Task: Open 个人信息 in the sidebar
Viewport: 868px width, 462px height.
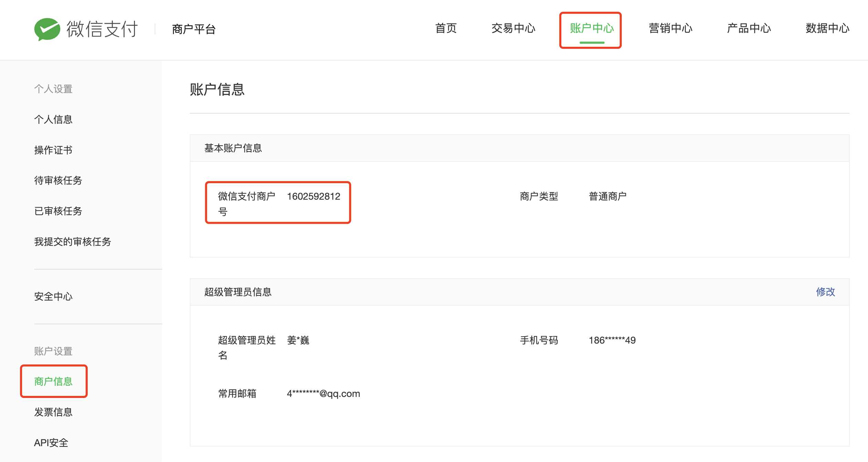Action: pos(53,119)
